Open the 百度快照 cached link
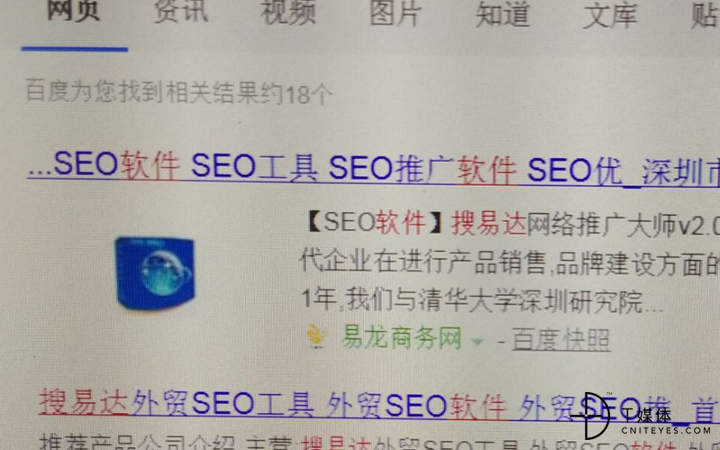720x450 pixels. point(561,340)
